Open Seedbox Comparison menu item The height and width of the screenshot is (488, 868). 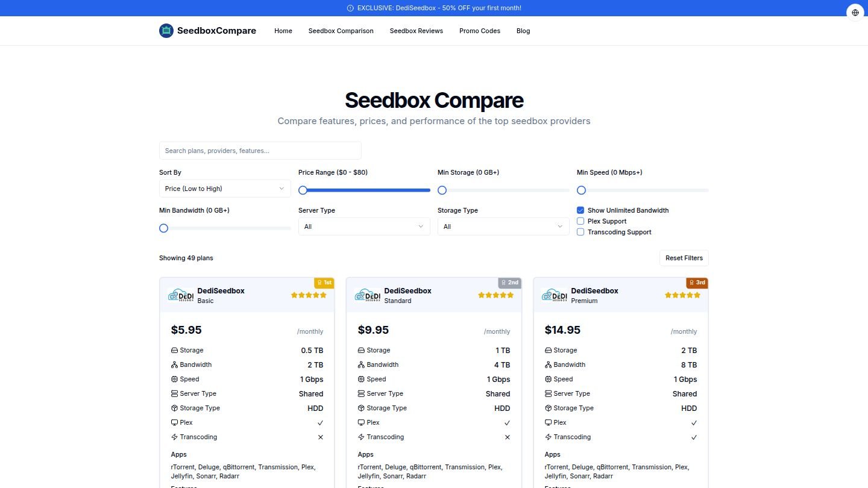[341, 31]
